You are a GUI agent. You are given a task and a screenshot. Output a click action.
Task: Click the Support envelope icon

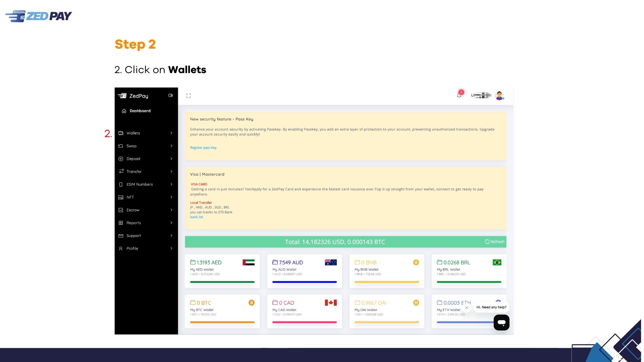tap(121, 236)
